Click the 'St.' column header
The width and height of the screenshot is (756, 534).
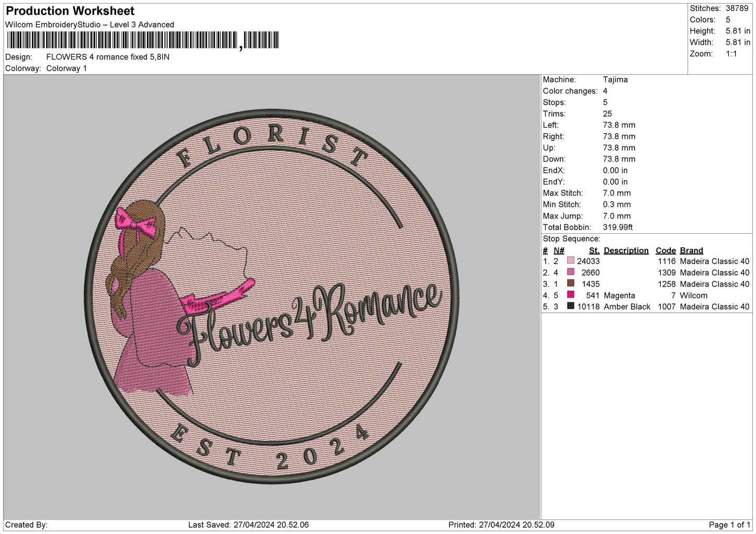coord(594,251)
